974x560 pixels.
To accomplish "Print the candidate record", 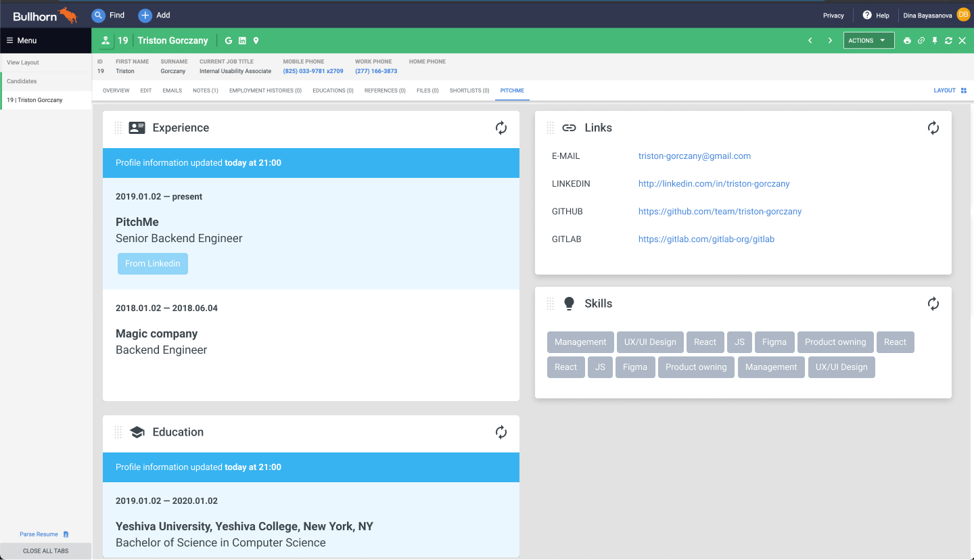I will pyautogui.click(x=908, y=41).
